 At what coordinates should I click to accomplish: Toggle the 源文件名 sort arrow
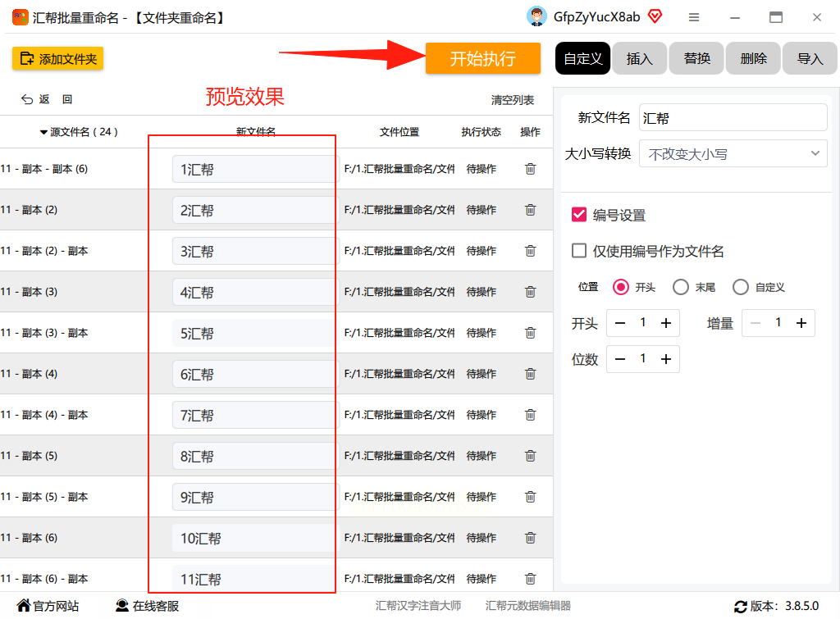pyautogui.click(x=43, y=132)
